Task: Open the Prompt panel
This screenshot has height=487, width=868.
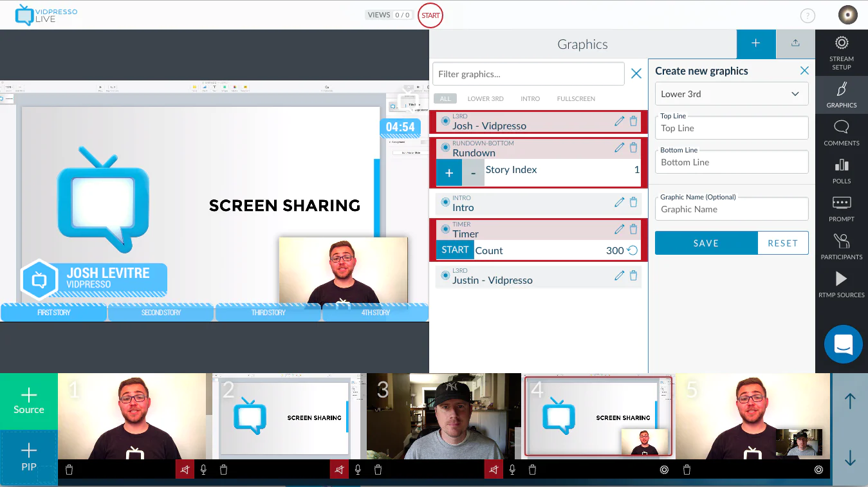Action: click(x=841, y=208)
